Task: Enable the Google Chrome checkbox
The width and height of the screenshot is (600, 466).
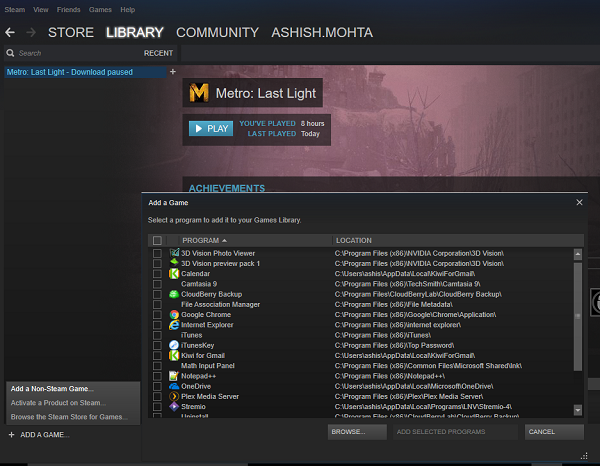Action: [x=157, y=315]
